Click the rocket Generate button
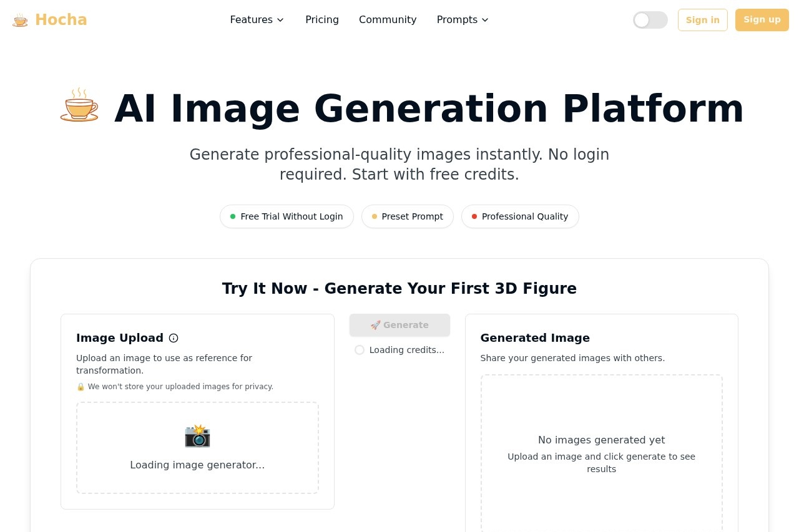Image resolution: width=799 pixels, height=532 pixels. click(399, 325)
